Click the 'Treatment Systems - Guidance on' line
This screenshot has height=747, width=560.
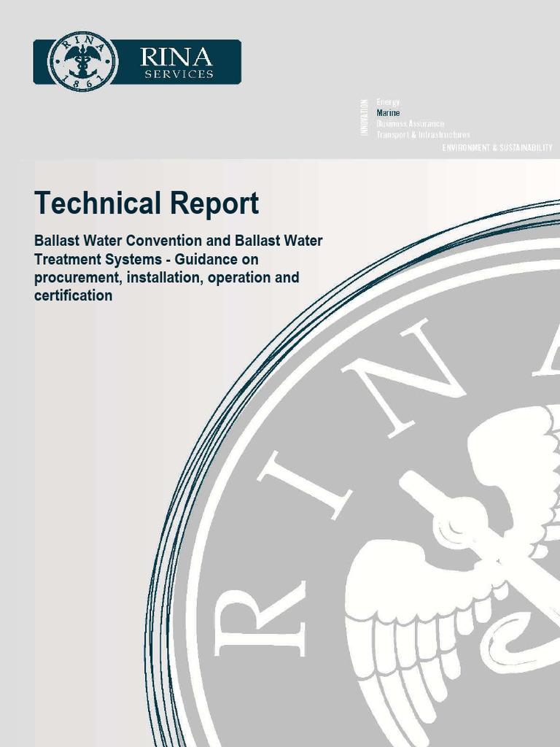[146, 259]
